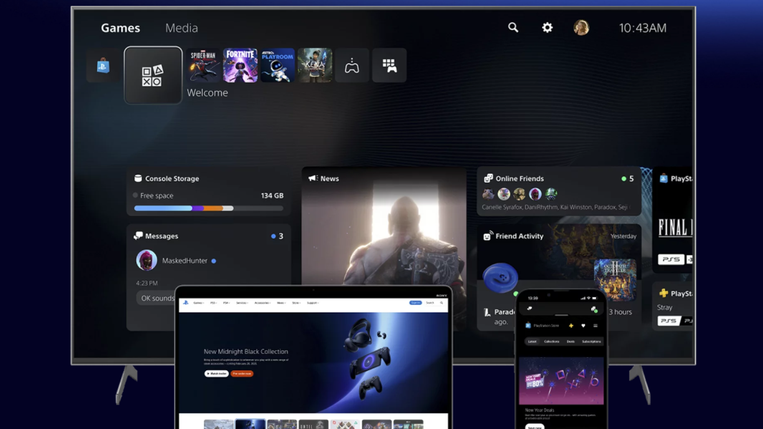Open Astro's Playroom game tile
This screenshot has width=763, height=429.
(x=278, y=65)
